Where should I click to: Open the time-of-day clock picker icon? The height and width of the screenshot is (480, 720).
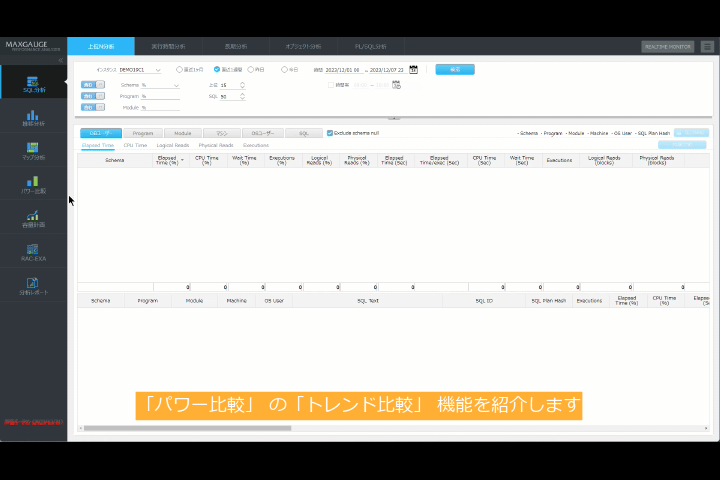click(x=396, y=85)
